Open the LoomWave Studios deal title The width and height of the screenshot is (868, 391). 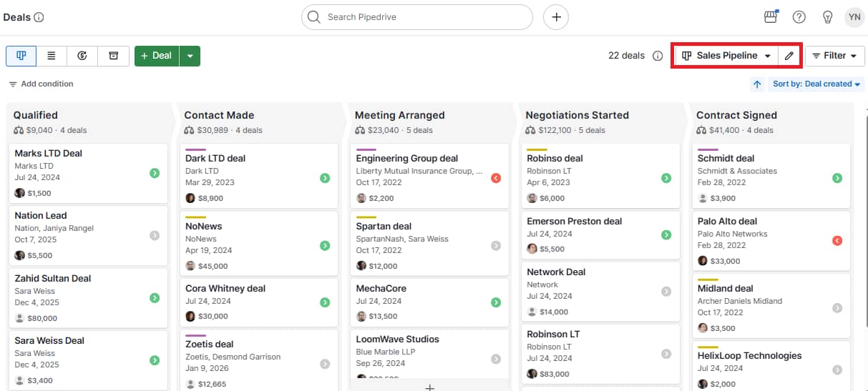398,339
